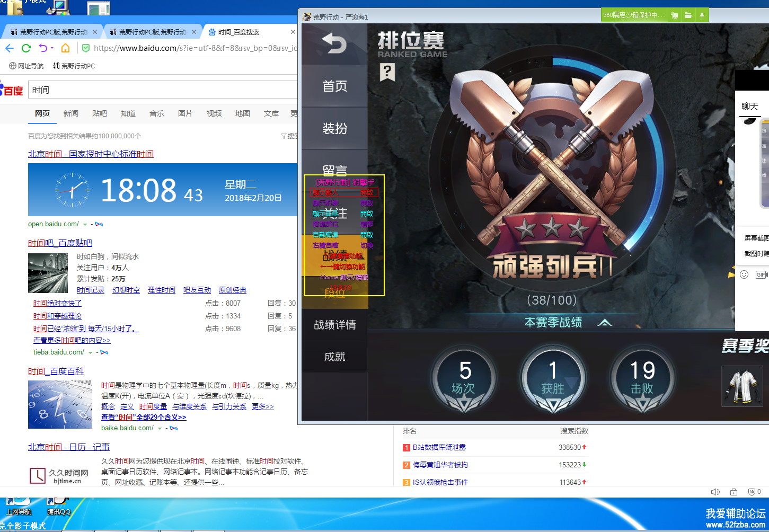Open the 时间吧_百度贴吧 result
The width and height of the screenshot is (769, 532).
pyautogui.click(x=60, y=243)
